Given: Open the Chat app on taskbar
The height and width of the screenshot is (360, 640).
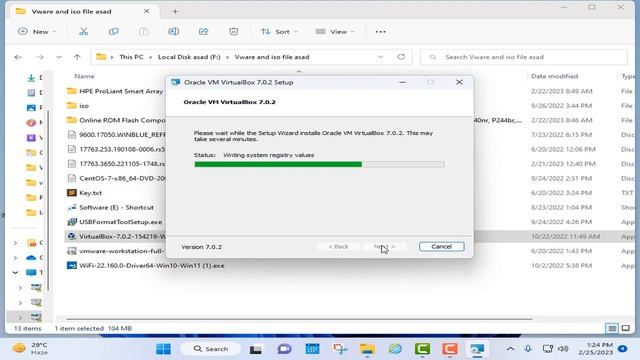Looking at the screenshot, I should tap(284, 349).
